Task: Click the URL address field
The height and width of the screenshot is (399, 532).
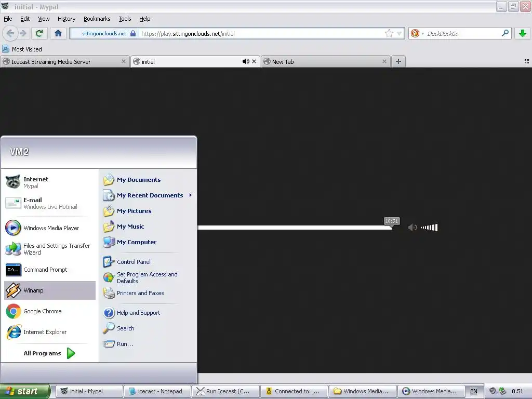Action: tap(261, 34)
